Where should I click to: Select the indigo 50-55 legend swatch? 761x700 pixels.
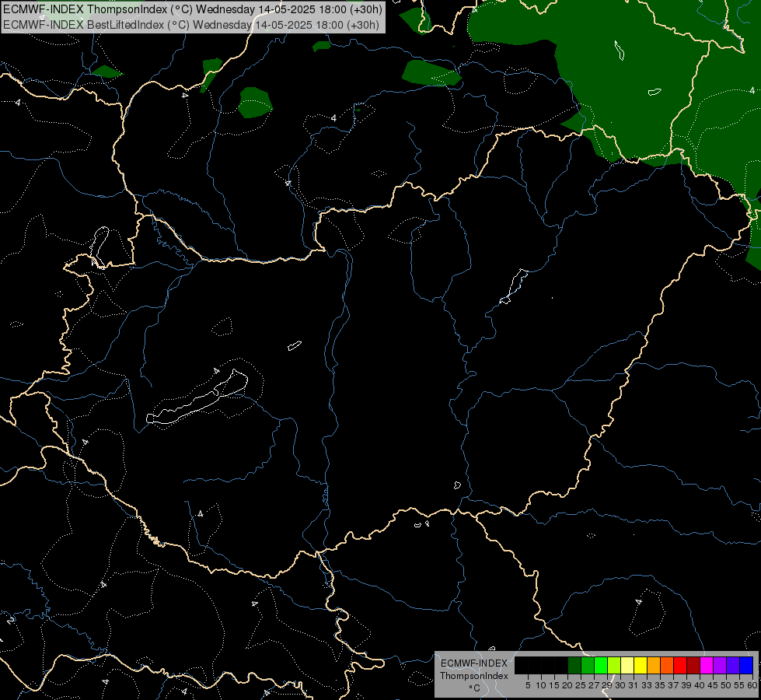click(x=733, y=665)
